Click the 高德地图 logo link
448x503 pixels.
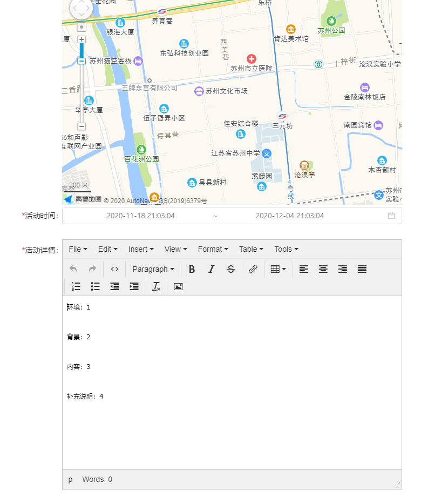(83, 199)
